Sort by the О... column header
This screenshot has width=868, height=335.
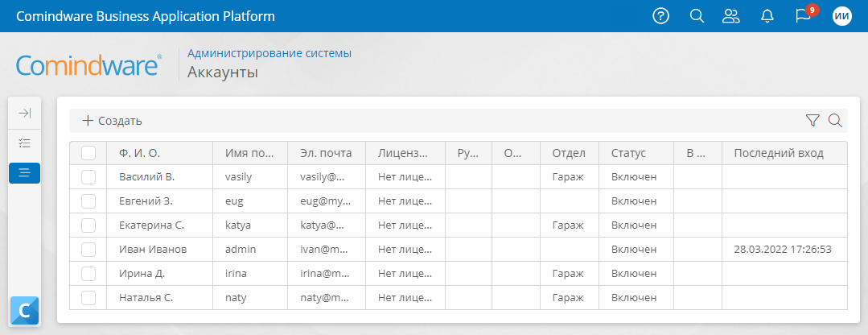point(516,153)
